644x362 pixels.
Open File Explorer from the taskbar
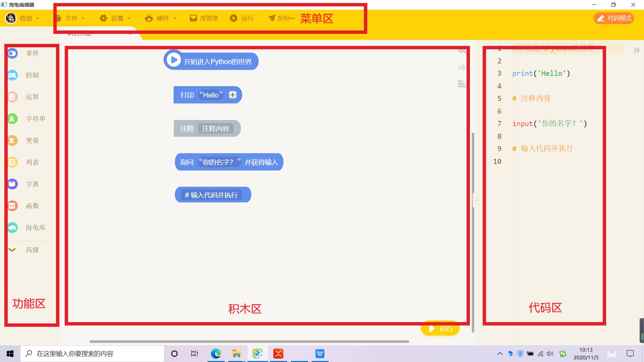pos(237,354)
